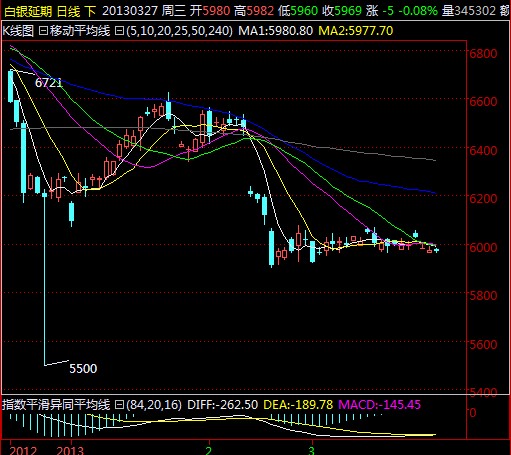The width and height of the screenshot is (511, 455).
Task: Click the DIFF:-262.50 value
Action: click(x=222, y=405)
